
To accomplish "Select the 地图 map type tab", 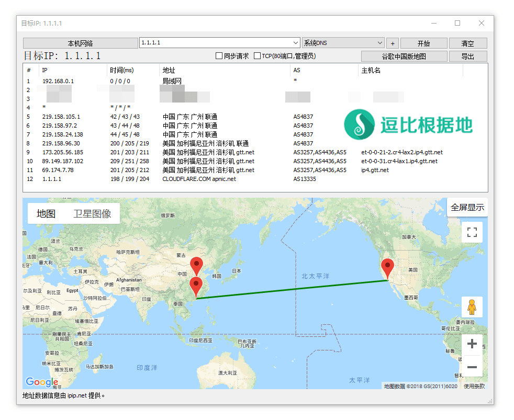I will click(46, 213).
